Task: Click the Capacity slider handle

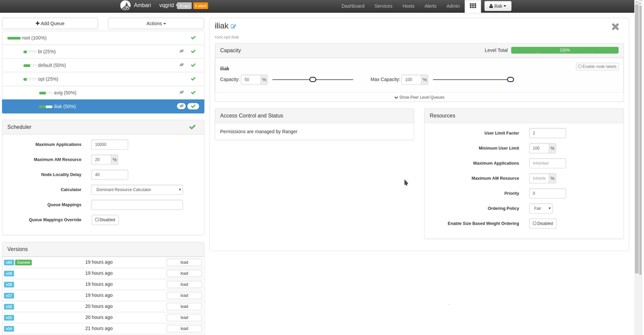Action: [312, 79]
